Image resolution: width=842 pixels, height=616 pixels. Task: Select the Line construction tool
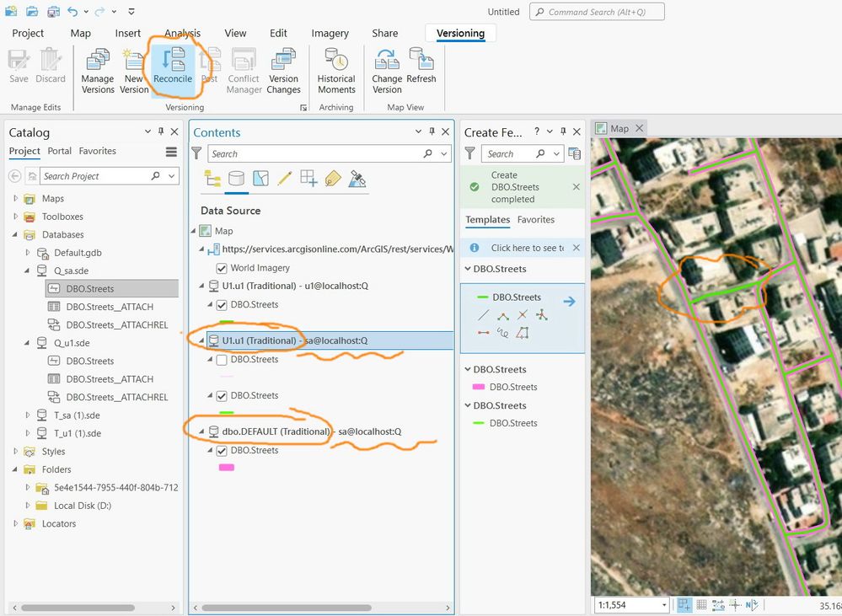483,315
